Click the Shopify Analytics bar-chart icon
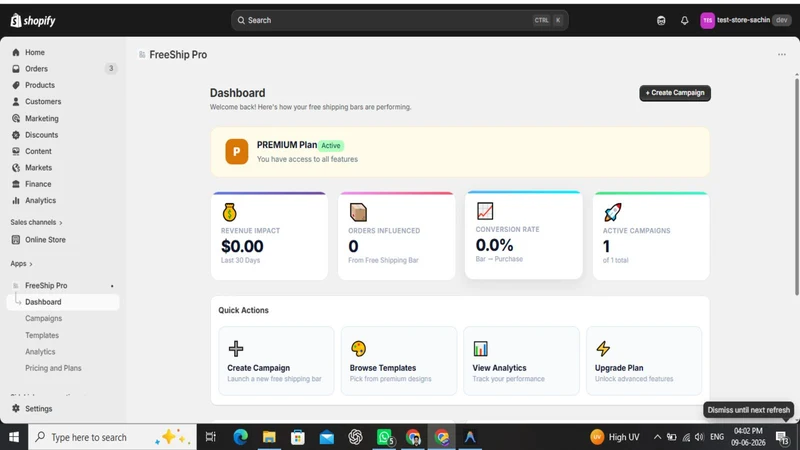 click(x=16, y=200)
